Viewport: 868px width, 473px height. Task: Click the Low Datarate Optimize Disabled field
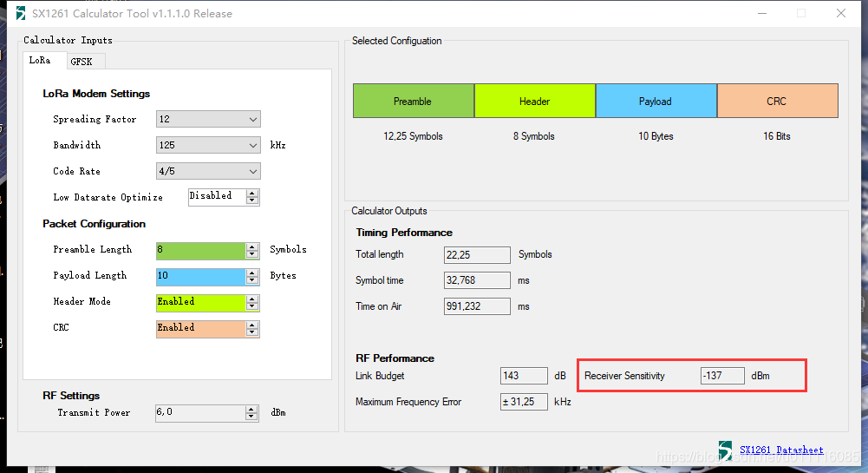(x=217, y=197)
